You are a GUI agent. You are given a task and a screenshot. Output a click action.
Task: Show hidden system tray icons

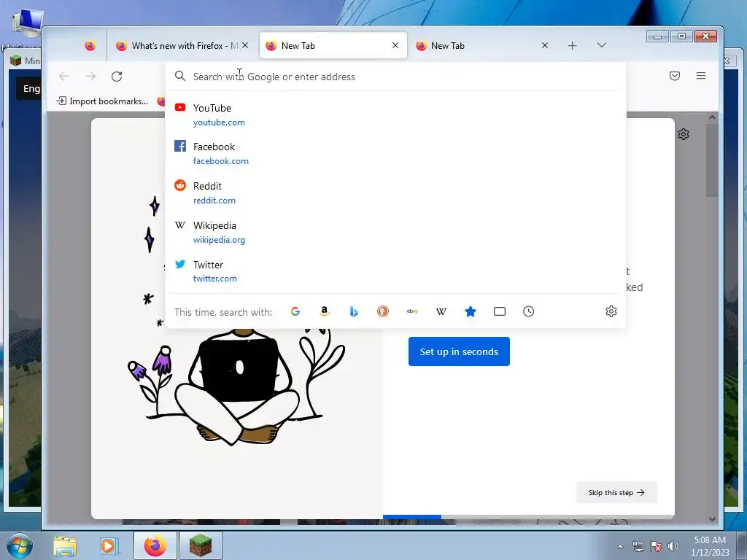[620, 546]
